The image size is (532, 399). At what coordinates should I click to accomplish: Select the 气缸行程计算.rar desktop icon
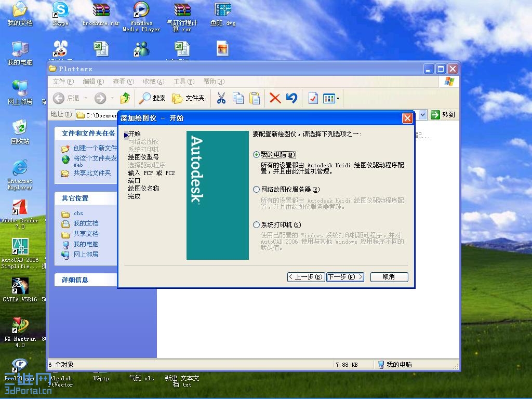pyautogui.click(x=182, y=17)
